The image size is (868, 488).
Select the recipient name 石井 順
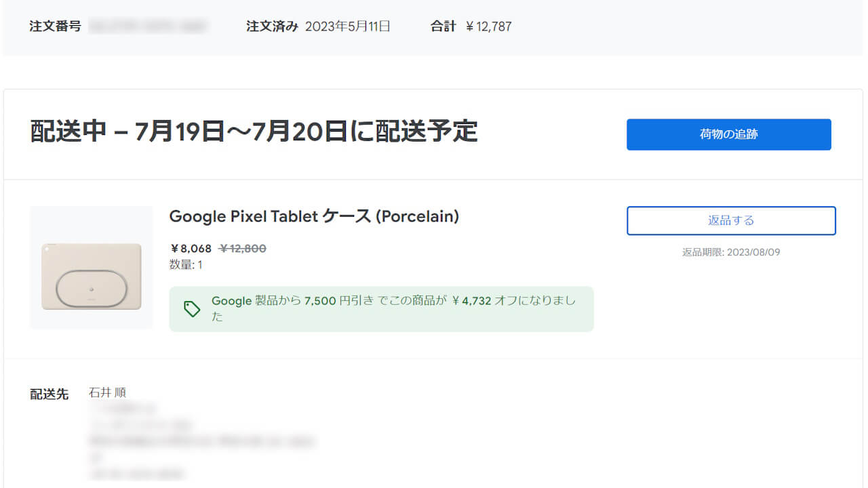pyautogui.click(x=108, y=391)
